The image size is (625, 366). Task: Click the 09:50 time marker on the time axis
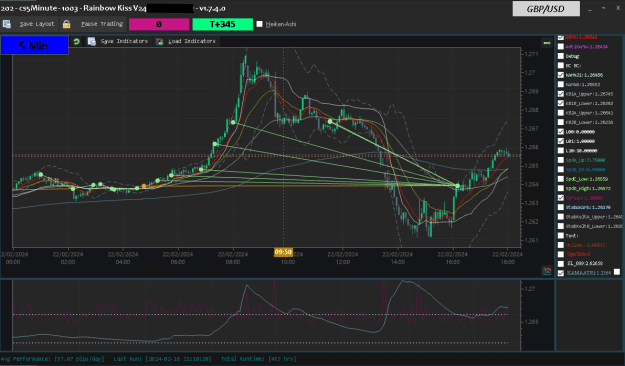pyautogui.click(x=283, y=252)
